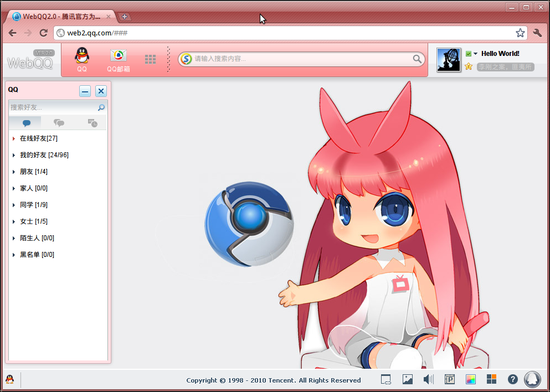Viewport: 550px width, 392px height.
Task: Click the four-square tiles icon in the bottom bar
Action: pos(491,379)
